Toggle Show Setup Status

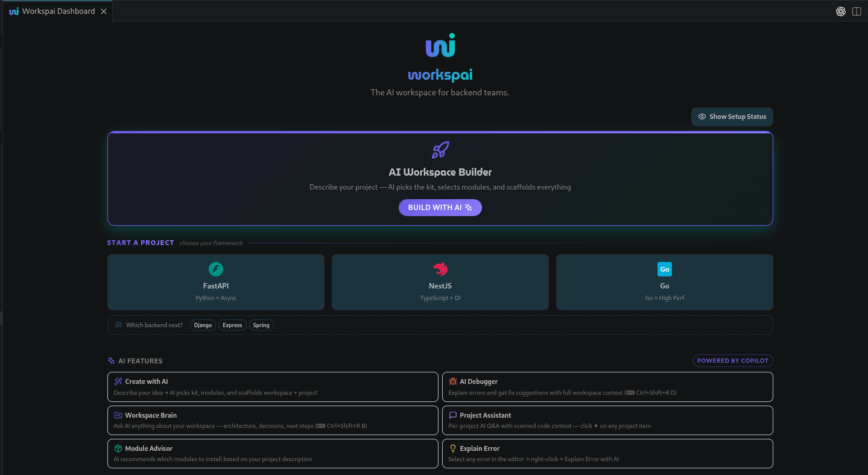[732, 116]
